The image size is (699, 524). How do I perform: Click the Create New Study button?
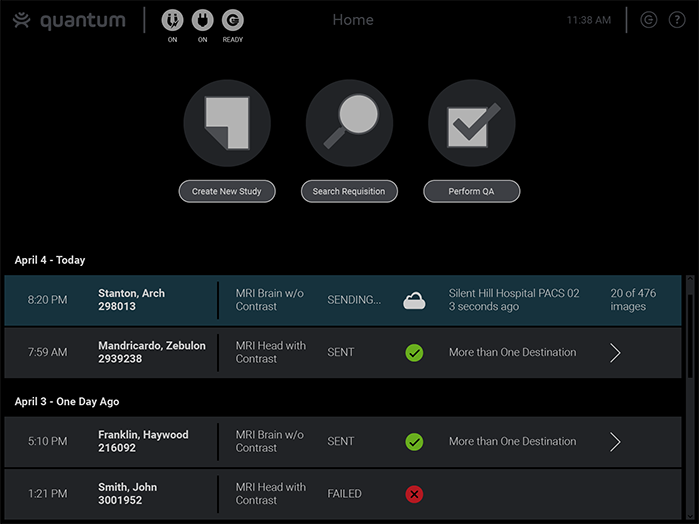tap(227, 191)
